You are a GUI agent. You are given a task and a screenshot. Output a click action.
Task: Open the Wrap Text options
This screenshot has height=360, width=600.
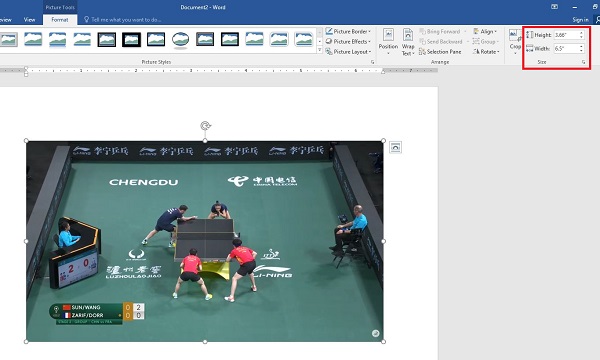click(408, 42)
